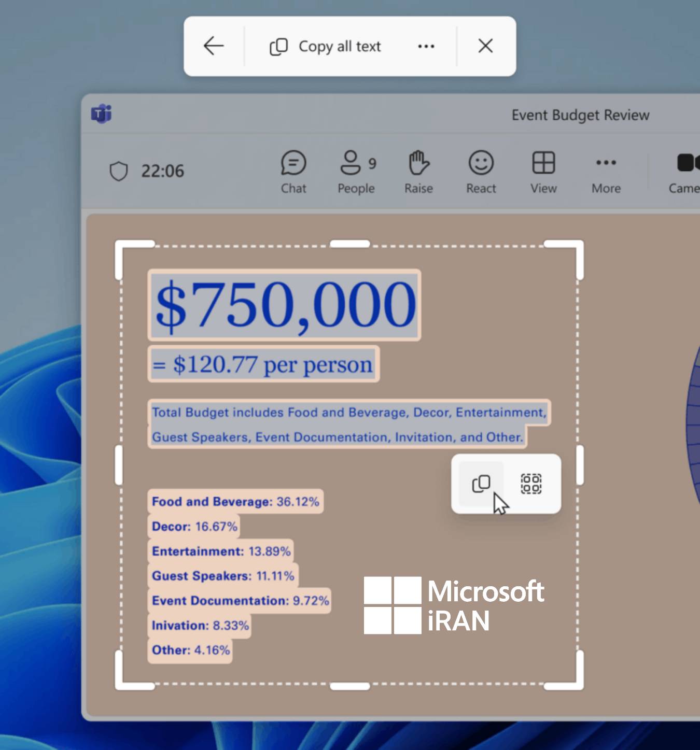Open the React emoji menu

click(481, 172)
